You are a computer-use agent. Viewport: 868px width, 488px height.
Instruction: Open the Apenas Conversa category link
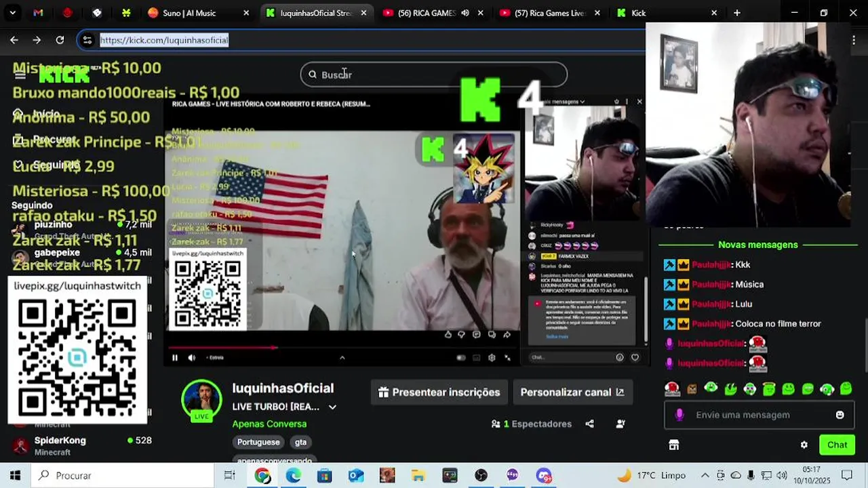click(269, 424)
